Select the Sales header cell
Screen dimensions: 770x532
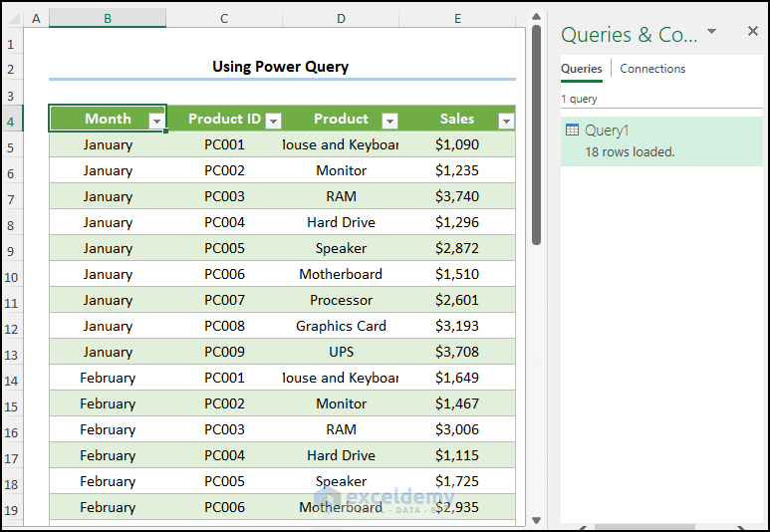(457, 119)
